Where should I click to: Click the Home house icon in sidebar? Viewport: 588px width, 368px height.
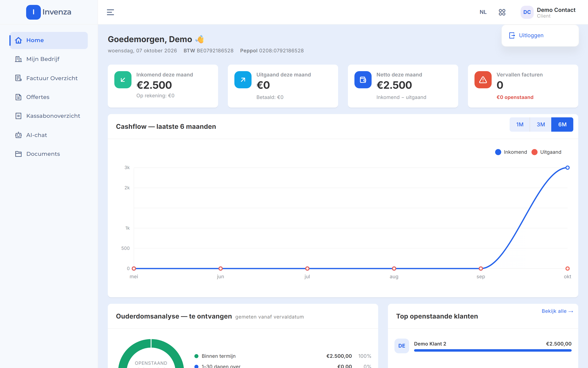pyautogui.click(x=18, y=40)
